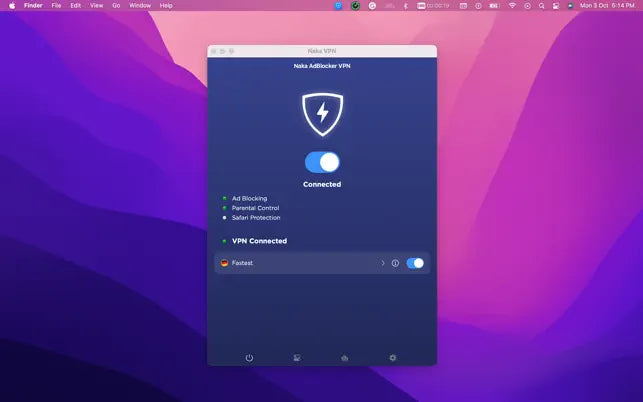This screenshot has width=643, height=402.
Task: Open the View menu
Action: pos(96,6)
